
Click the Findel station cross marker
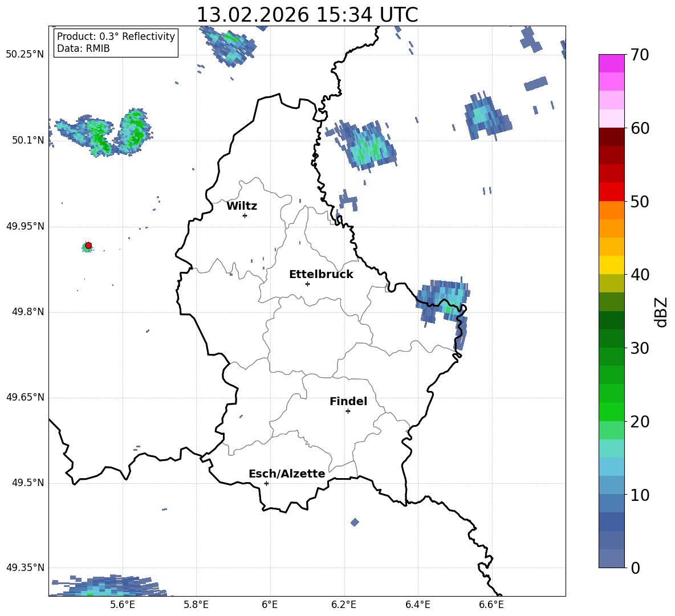[348, 411]
